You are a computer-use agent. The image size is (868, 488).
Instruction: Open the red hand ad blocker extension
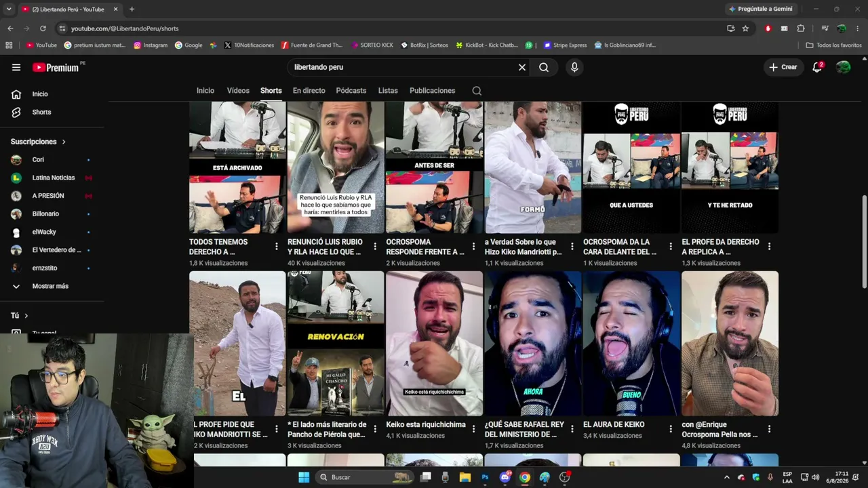768,28
